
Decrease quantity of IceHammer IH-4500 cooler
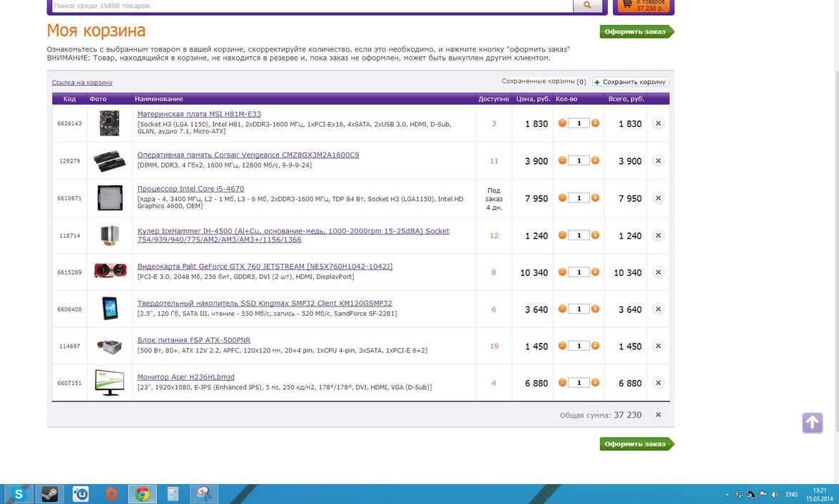coord(562,235)
